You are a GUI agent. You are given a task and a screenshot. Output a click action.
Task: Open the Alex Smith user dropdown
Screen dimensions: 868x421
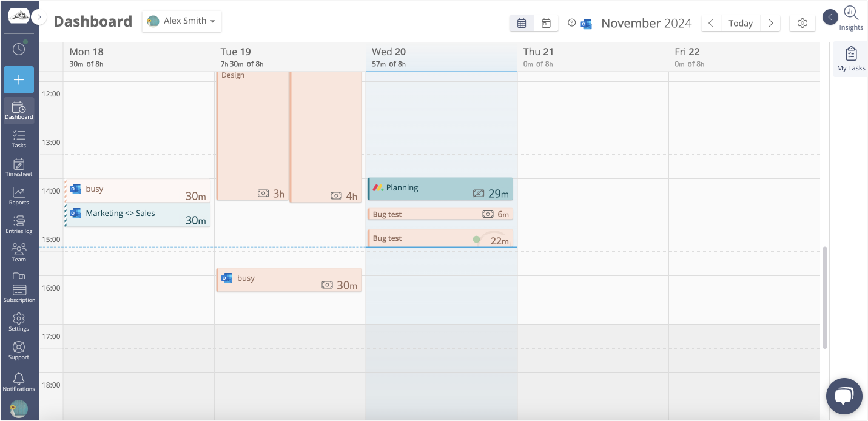coord(181,21)
